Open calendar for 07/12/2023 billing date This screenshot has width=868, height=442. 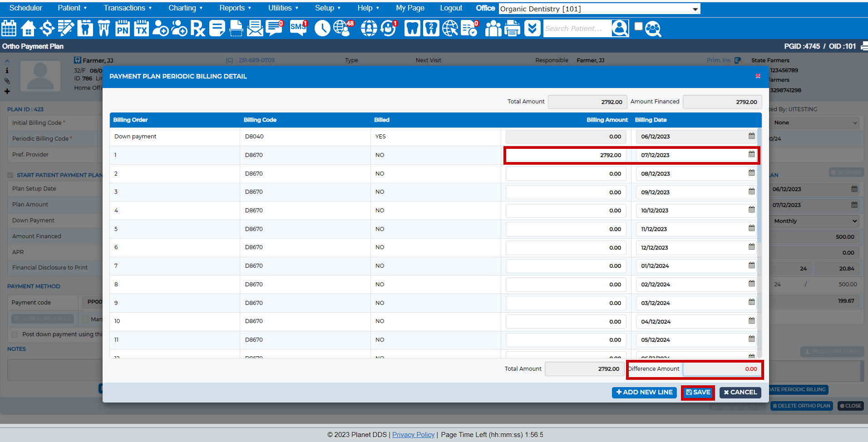[751, 154]
